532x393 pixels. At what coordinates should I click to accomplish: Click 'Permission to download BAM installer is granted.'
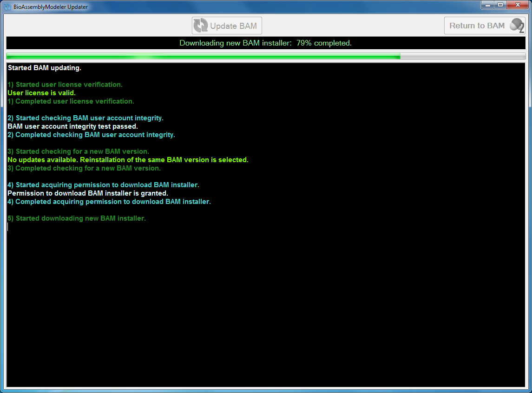[x=87, y=193]
